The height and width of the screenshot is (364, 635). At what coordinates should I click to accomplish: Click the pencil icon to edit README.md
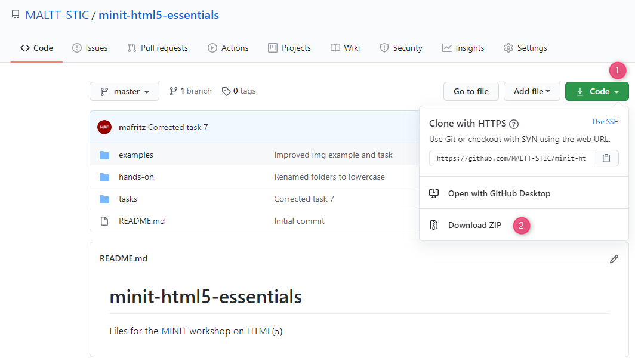pos(614,259)
